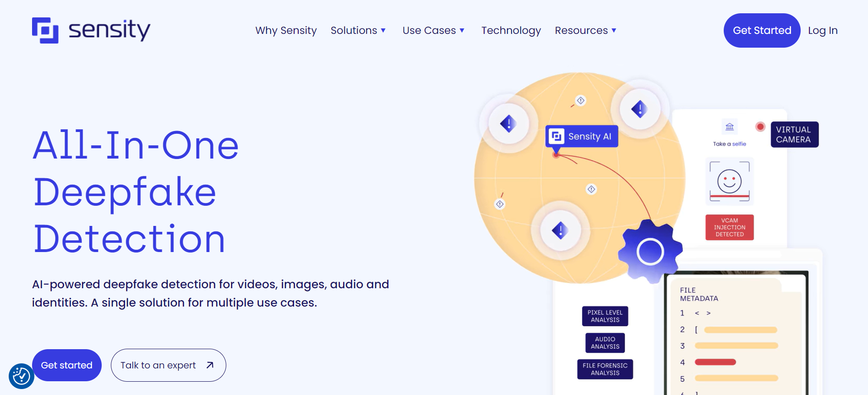The image size is (868, 395).
Task: Click the red recording dot icon
Action: click(x=760, y=126)
